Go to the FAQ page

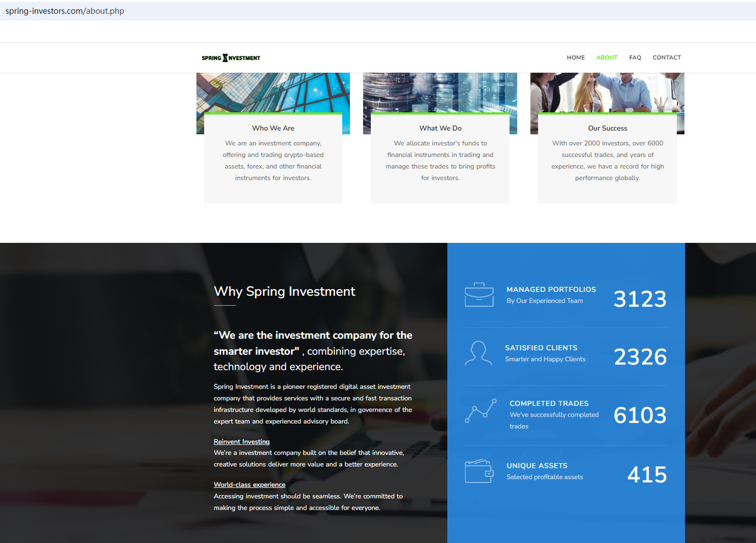[x=635, y=57]
